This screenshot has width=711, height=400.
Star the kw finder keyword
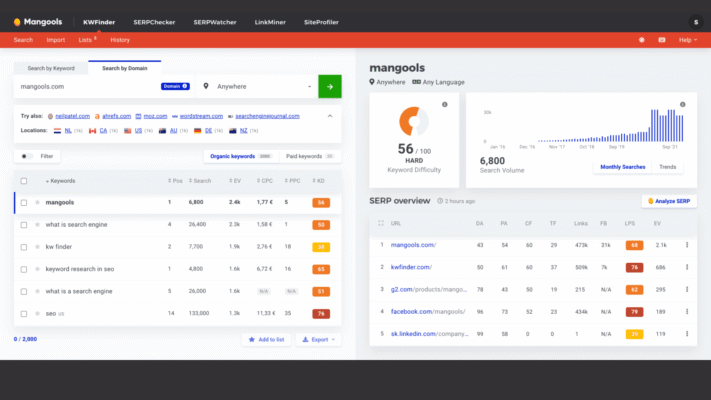[37, 247]
